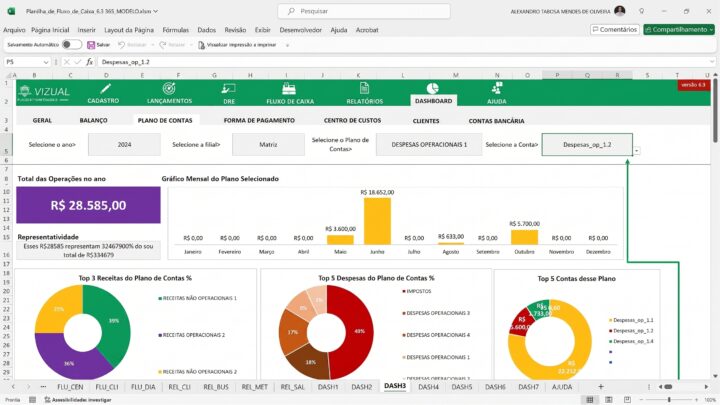Image resolution: width=720 pixels, height=405 pixels.
Task: Expand the Quick Access Toolbar customize arrow
Action: (x=287, y=45)
